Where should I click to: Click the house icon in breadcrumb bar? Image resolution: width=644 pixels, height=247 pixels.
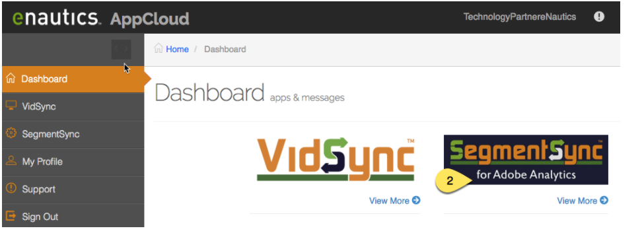click(x=159, y=48)
